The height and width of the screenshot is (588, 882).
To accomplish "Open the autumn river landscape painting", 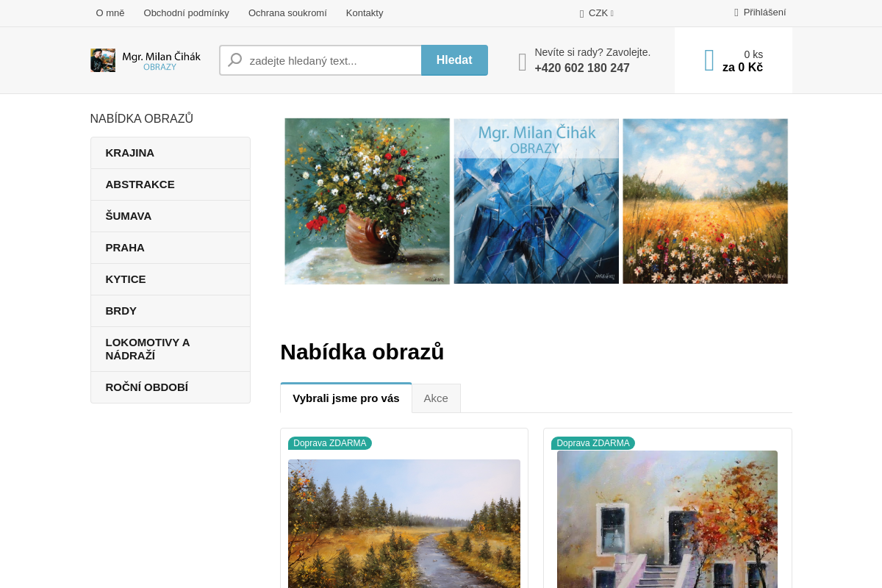I will pyautogui.click(x=404, y=523).
